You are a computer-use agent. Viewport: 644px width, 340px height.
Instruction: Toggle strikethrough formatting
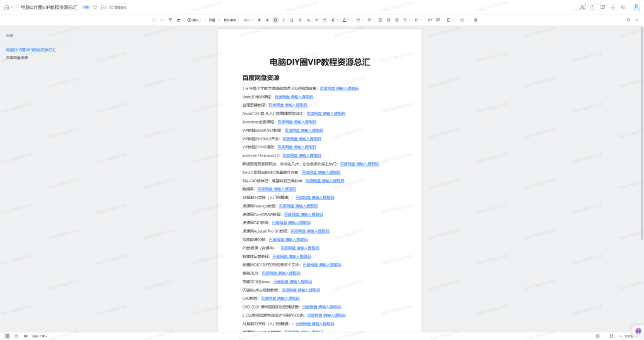300,19
